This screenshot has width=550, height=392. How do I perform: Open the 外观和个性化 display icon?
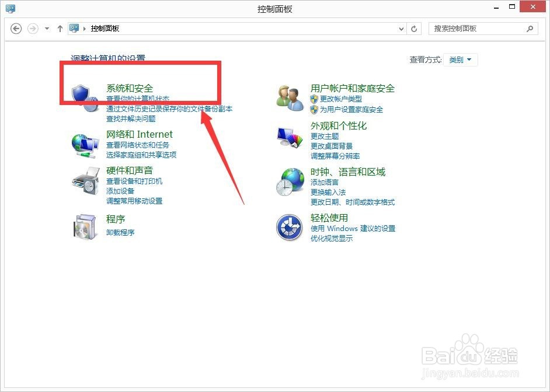288,137
